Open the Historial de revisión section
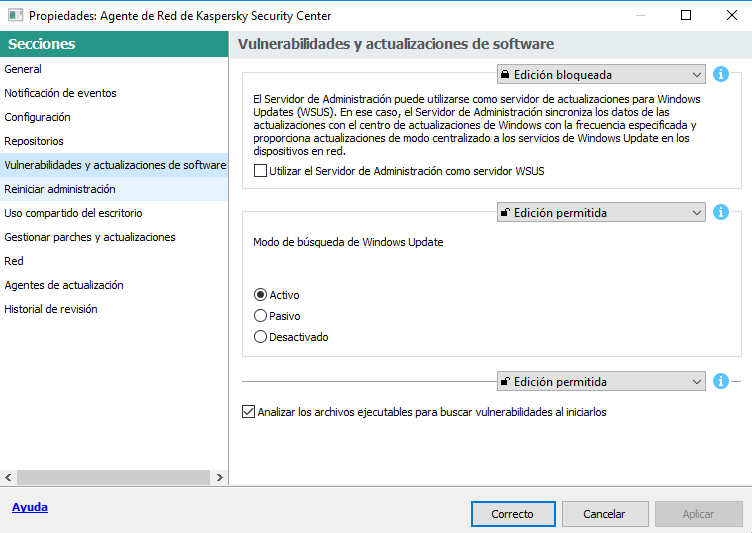This screenshot has width=752, height=533. pos(114,309)
